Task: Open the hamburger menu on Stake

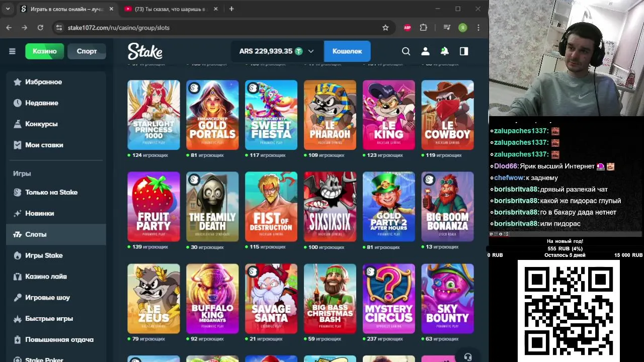Action: click(x=12, y=51)
